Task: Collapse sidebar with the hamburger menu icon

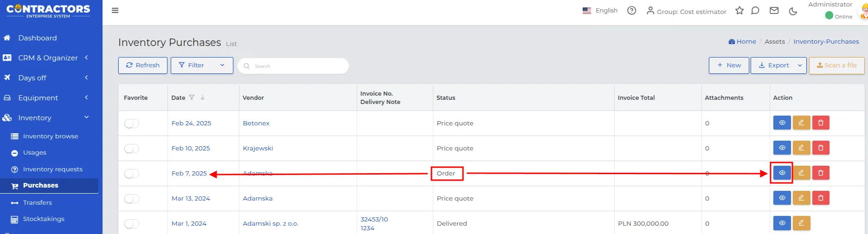Action: click(x=115, y=10)
